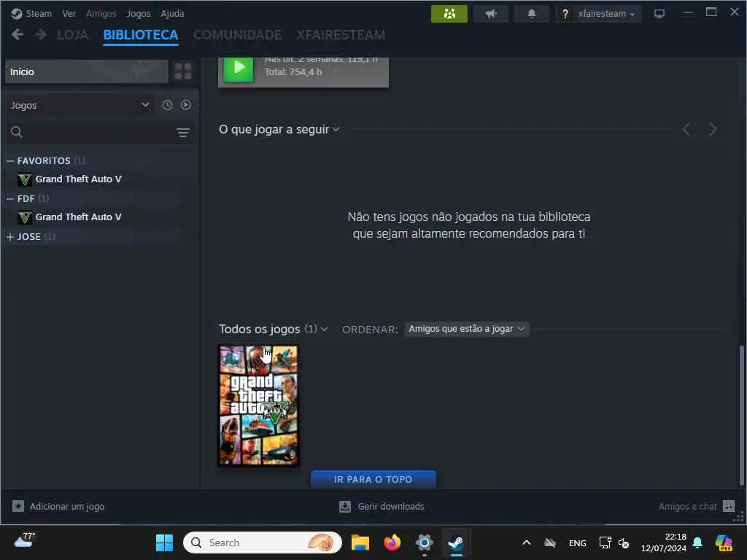This screenshot has height=560, width=747.
Task: Collapse the FDF category
Action: [10, 198]
